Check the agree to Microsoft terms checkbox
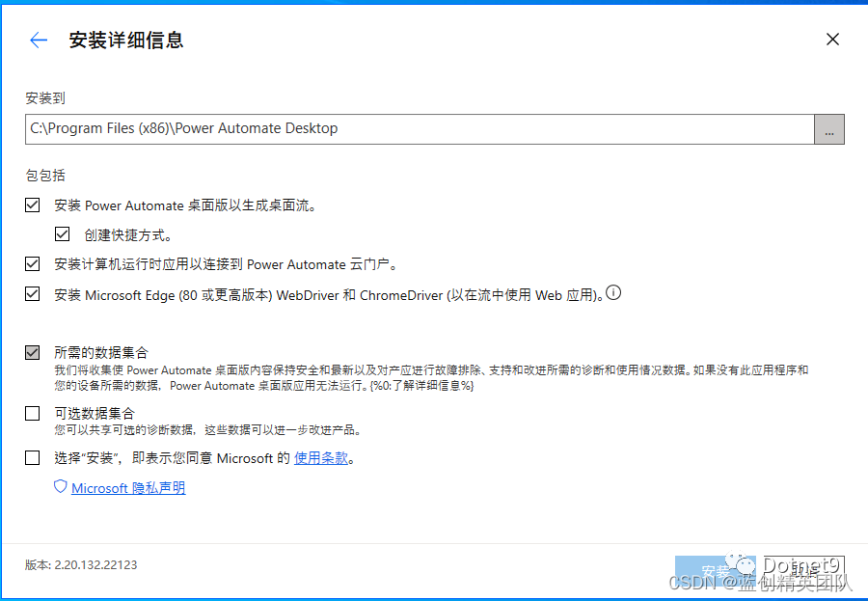 coord(33,457)
